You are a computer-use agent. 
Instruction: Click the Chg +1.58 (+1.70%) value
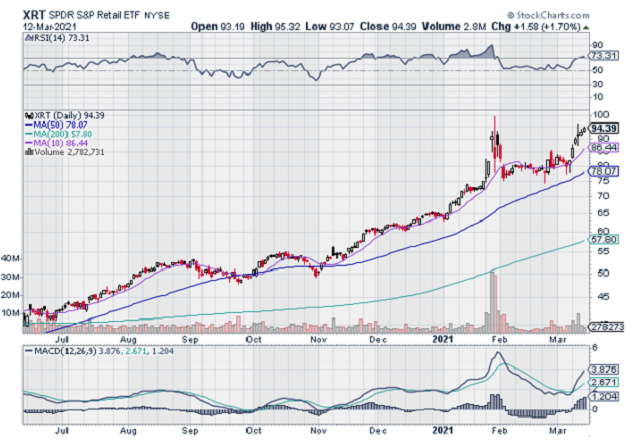pos(536,27)
